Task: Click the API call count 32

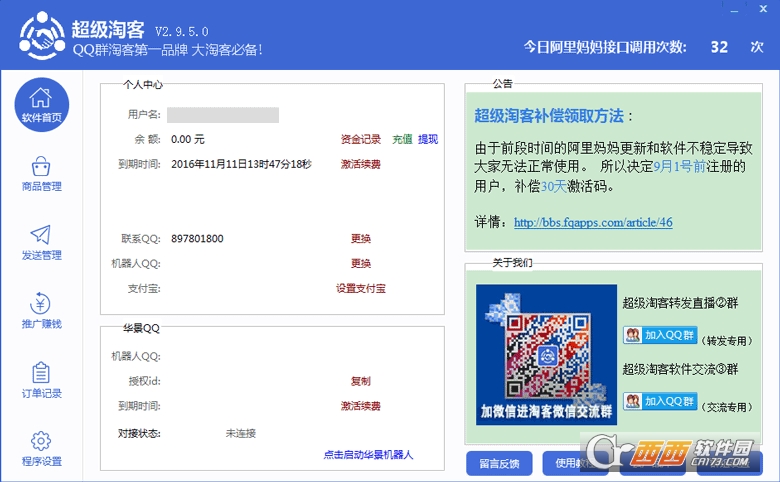Action: click(719, 47)
